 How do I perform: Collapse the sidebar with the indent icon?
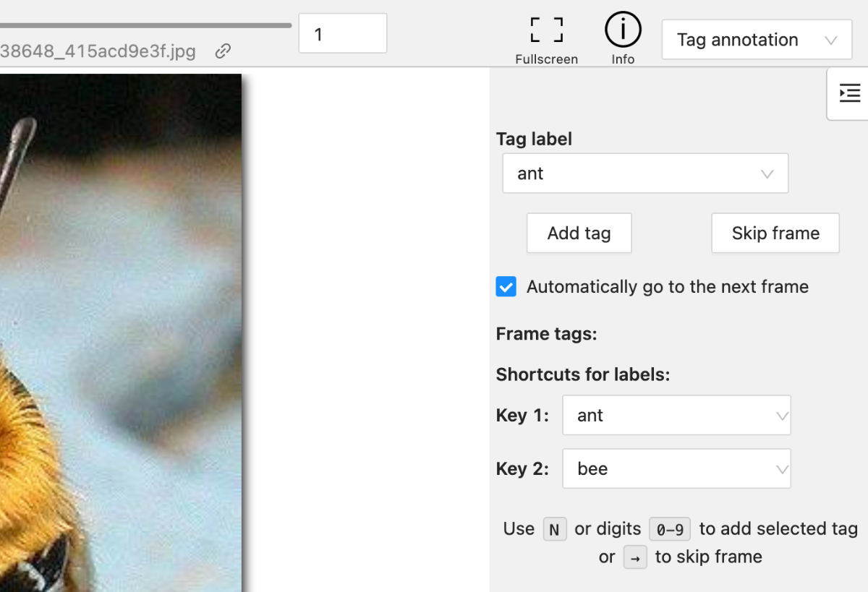(x=849, y=93)
